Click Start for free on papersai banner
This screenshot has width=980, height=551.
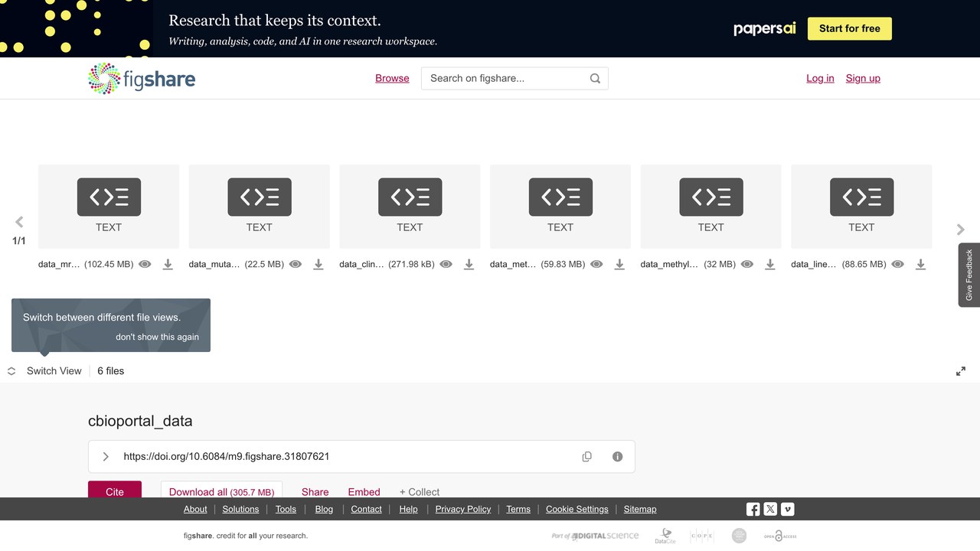pyautogui.click(x=850, y=28)
